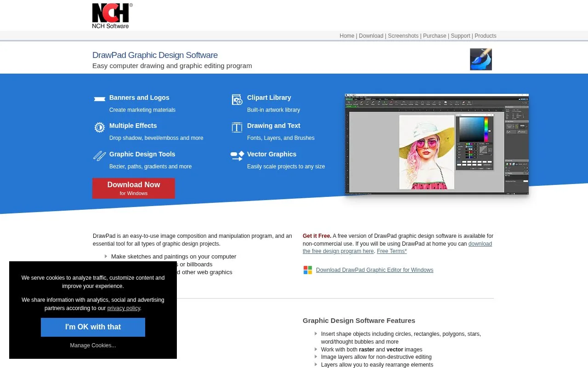Click the Multiple Effects gear icon
The width and height of the screenshot is (588, 368).
click(100, 127)
